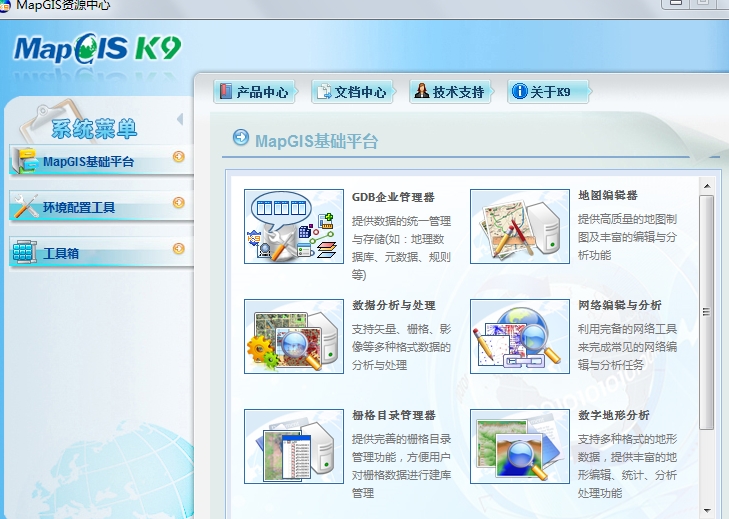729x519 pixels.
Task: Open the 数据分析与处理 title link
Action: click(393, 306)
